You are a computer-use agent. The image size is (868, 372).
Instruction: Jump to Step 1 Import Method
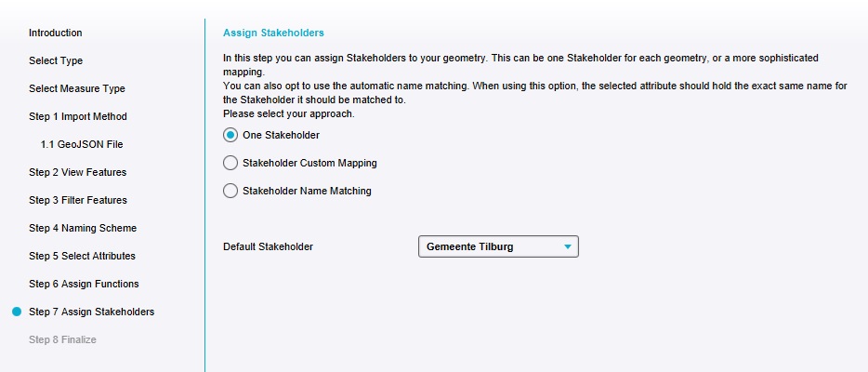coord(78,116)
